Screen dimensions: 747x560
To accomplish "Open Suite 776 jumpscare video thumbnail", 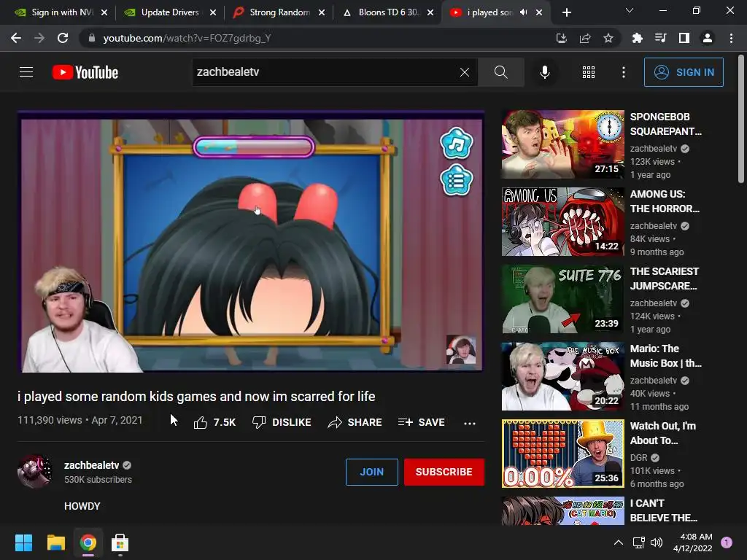I will [x=562, y=299].
